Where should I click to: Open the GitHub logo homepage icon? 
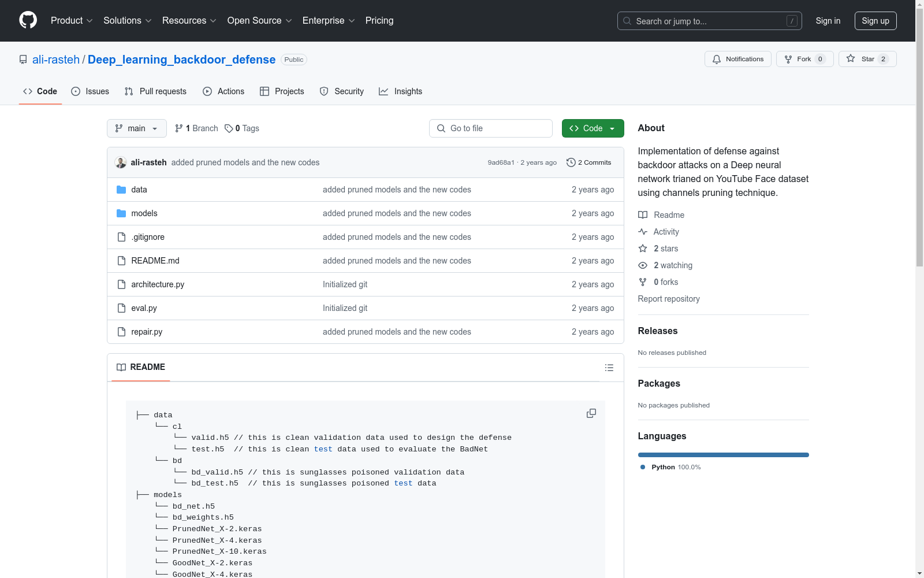coord(28,20)
